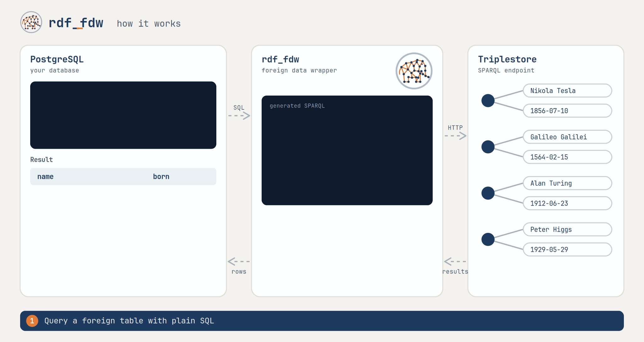644x342 pixels.
Task: Select the Nikola Tesla subject node circle
Action: click(488, 101)
